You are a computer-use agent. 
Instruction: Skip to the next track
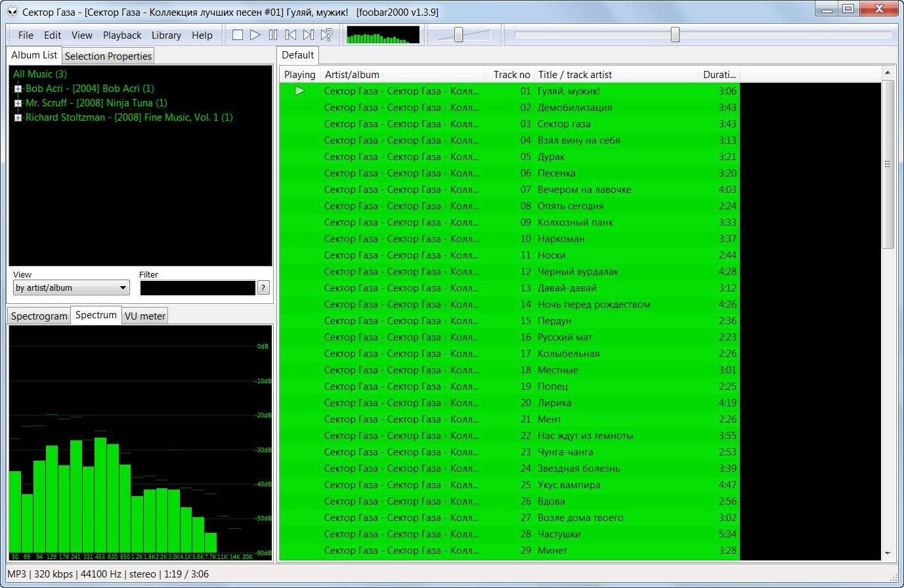point(309,35)
